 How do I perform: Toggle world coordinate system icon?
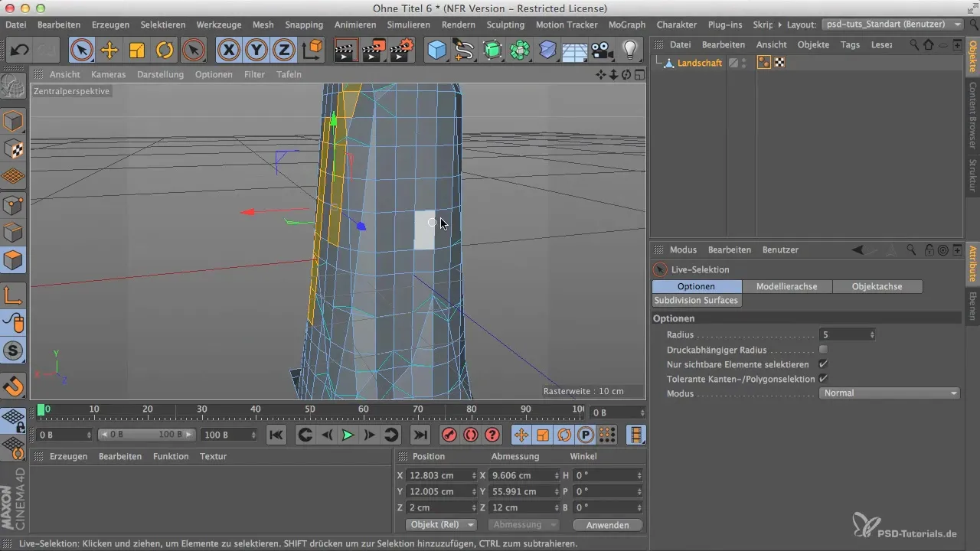point(312,51)
